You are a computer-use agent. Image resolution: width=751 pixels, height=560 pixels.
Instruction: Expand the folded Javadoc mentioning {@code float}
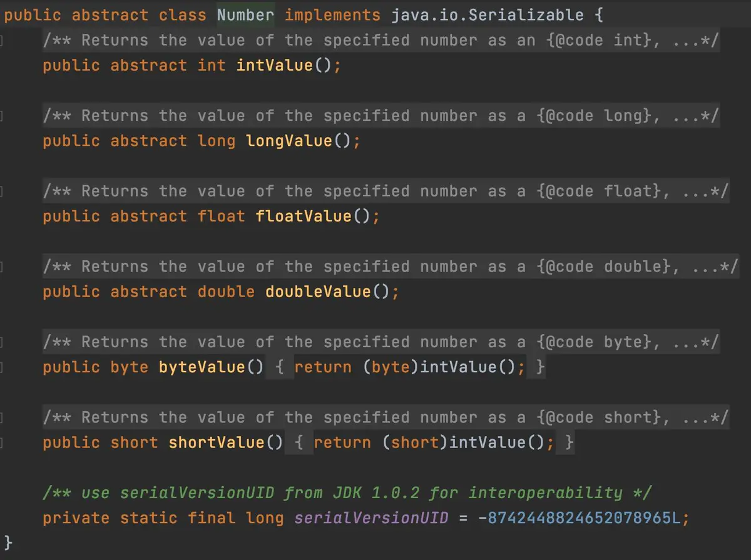pyautogui.click(x=386, y=191)
